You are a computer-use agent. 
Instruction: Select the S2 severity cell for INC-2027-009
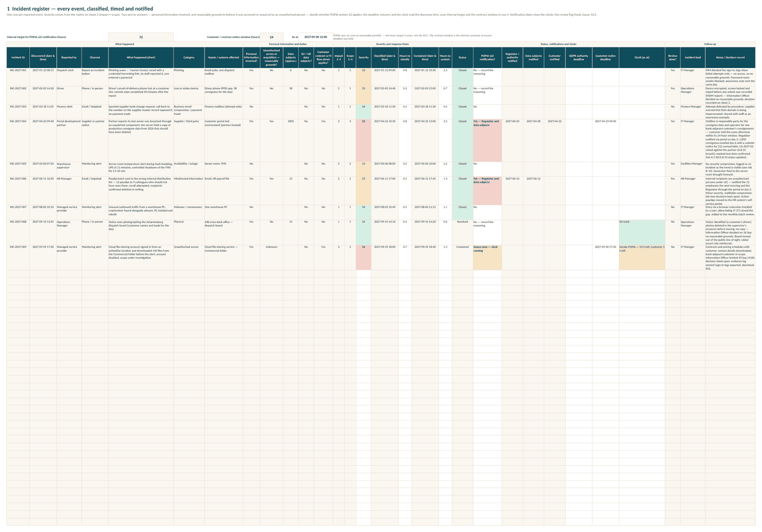(x=364, y=257)
